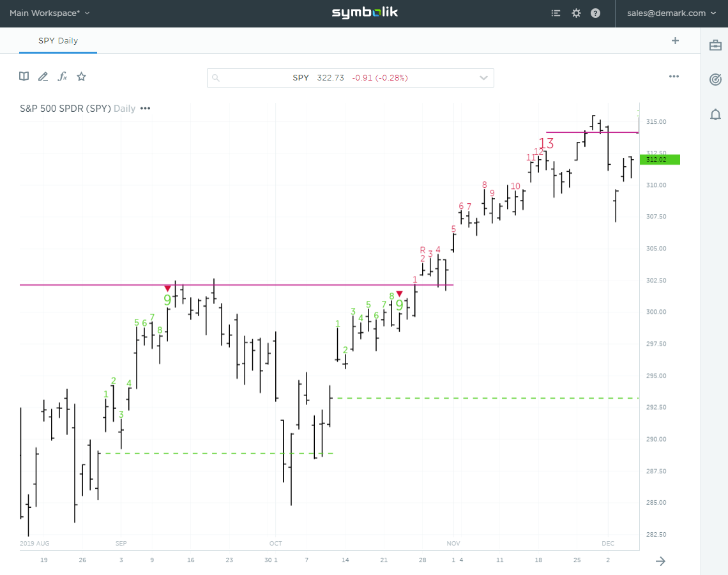Open the watchlist icon in top bar
Viewport: 728px width, 575px height.
(556, 13)
